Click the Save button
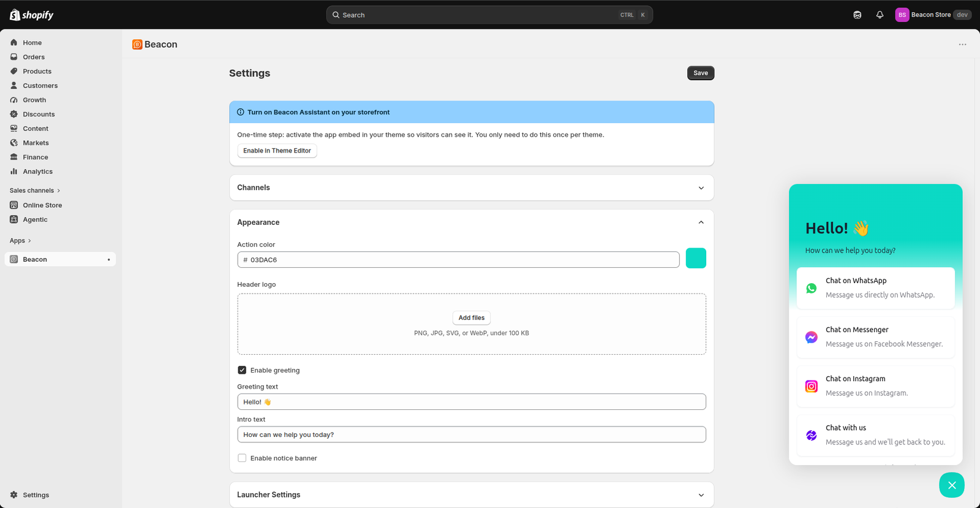 (701, 73)
